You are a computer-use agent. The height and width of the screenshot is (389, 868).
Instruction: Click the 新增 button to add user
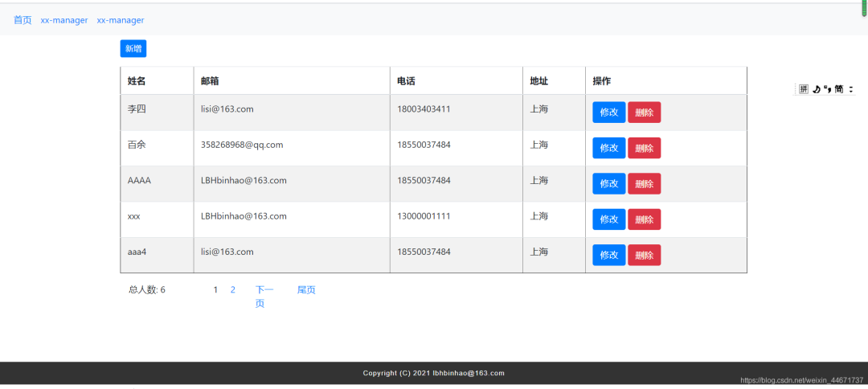[133, 49]
